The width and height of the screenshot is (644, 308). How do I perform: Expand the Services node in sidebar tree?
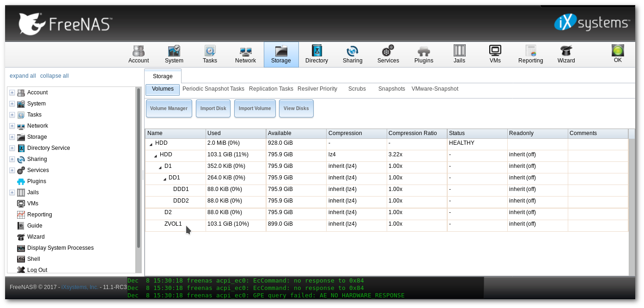(x=12, y=170)
